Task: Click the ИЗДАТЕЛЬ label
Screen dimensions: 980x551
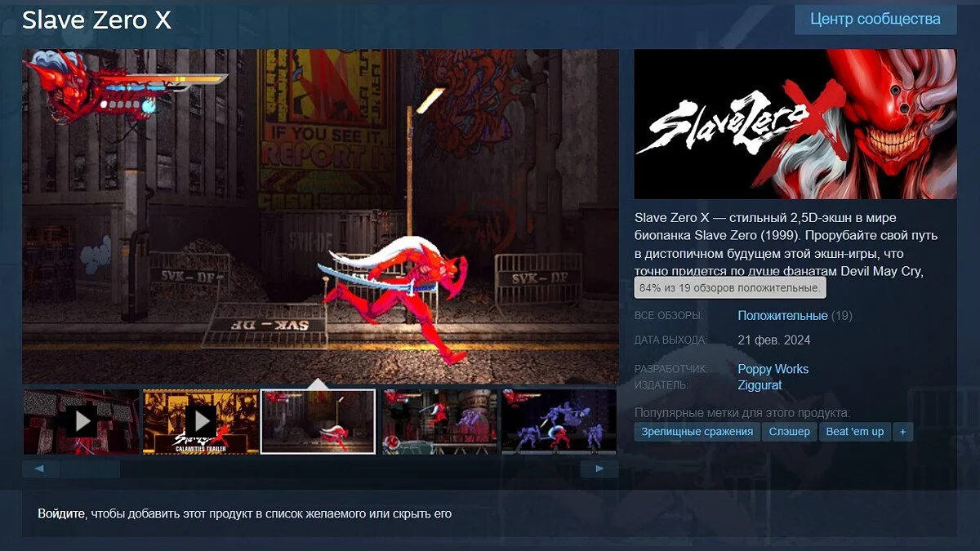Action: 661,385
